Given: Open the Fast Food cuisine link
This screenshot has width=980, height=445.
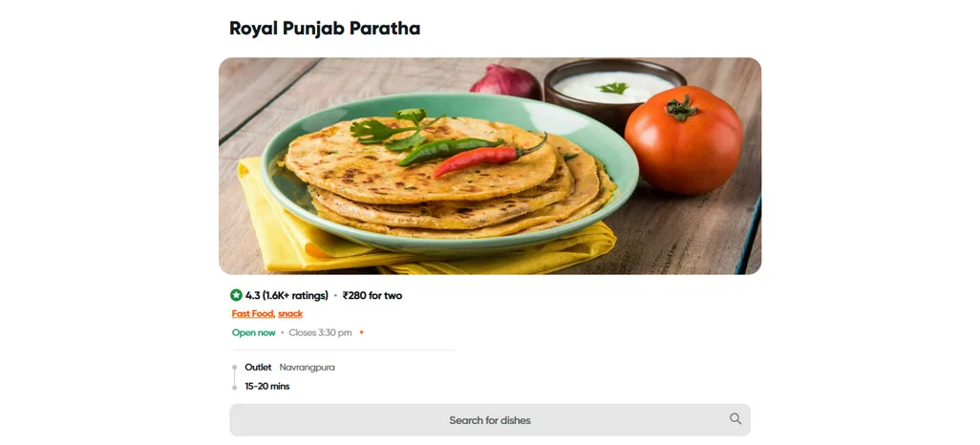Looking at the screenshot, I should (x=253, y=314).
